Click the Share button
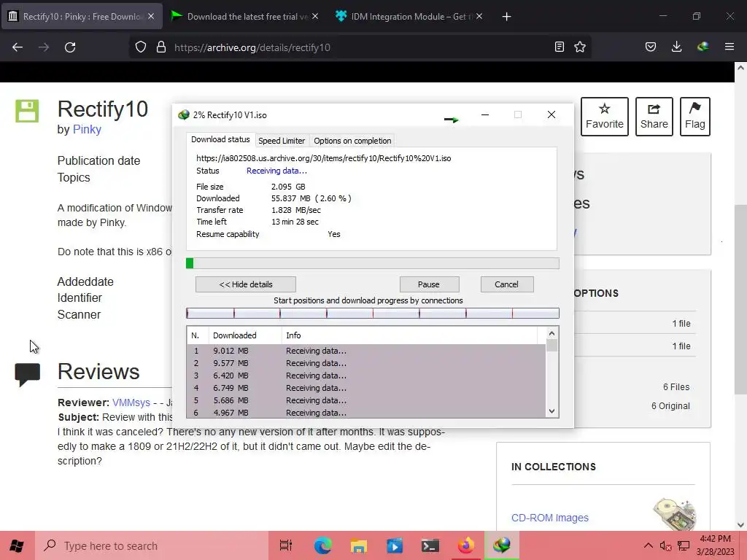The width and height of the screenshot is (747, 560). 654,117
